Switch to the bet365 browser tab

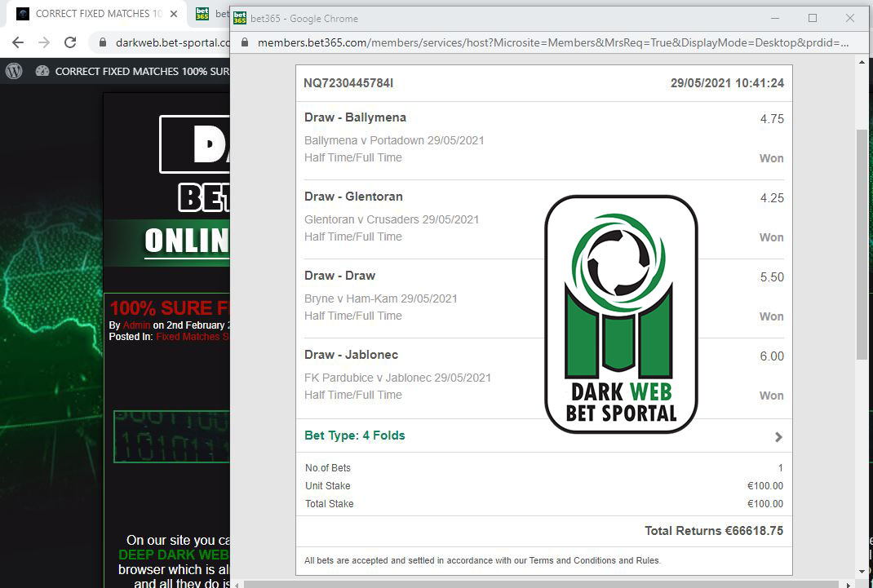click(x=212, y=14)
